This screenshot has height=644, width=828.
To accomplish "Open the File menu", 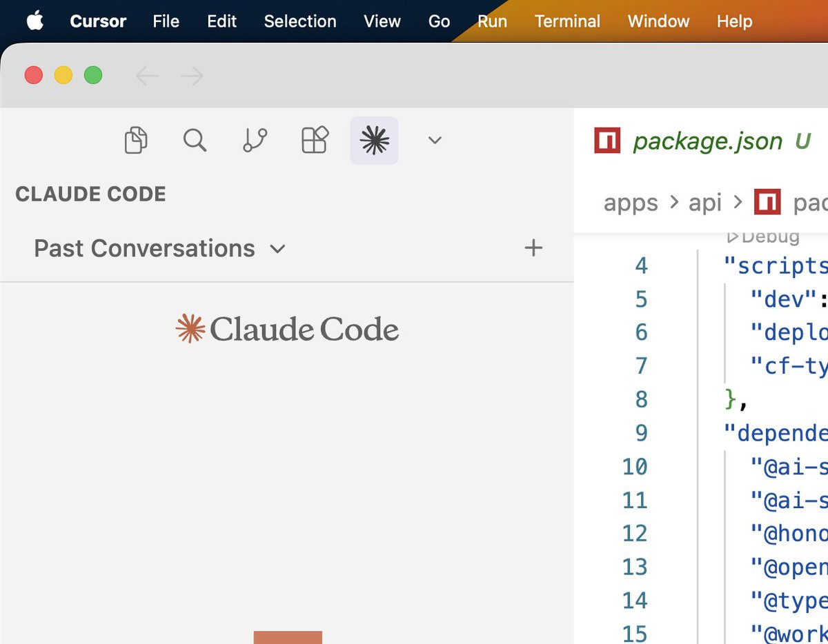I will 166,21.
